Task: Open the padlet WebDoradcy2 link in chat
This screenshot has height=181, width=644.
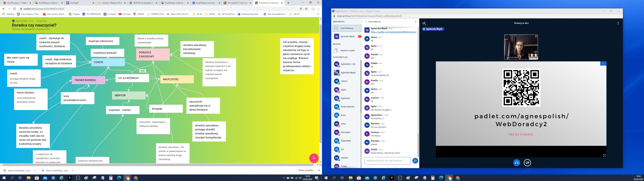Action: click(x=393, y=32)
